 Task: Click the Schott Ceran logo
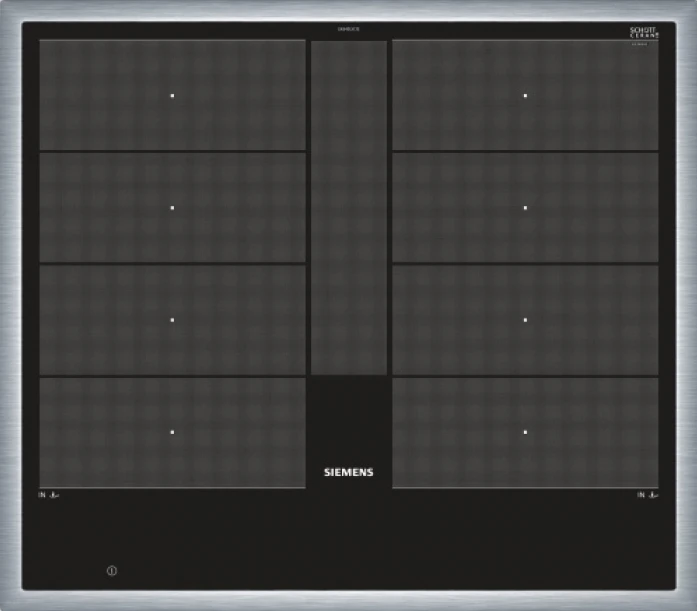[644, 33]
